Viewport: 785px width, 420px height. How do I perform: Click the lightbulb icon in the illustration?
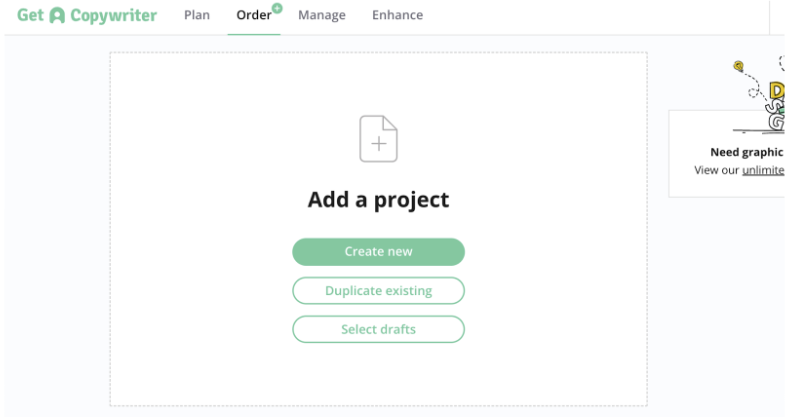click(x=738, y=66)
